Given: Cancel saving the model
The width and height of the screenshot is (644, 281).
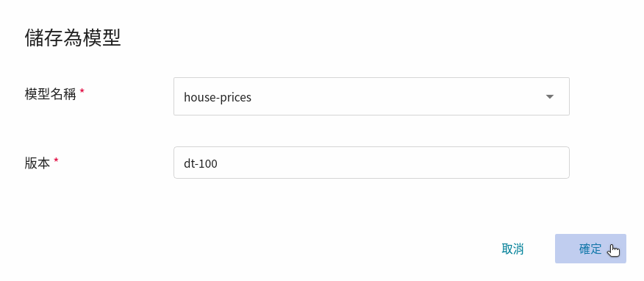Looking at the screenshot, I should [x=512, y=249].
